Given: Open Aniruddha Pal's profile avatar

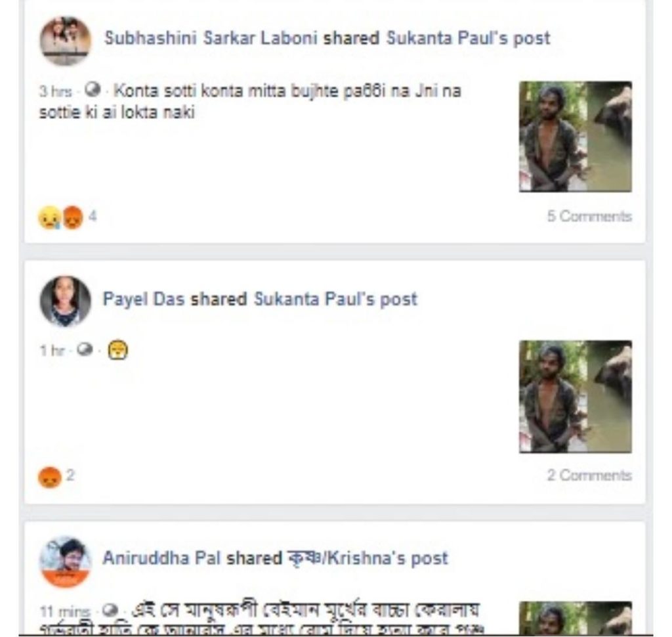Looking at the screenshot, I should tap(65, 561).
